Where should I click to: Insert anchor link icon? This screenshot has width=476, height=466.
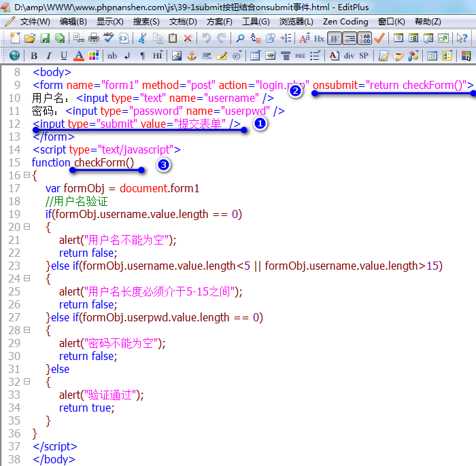192,56
